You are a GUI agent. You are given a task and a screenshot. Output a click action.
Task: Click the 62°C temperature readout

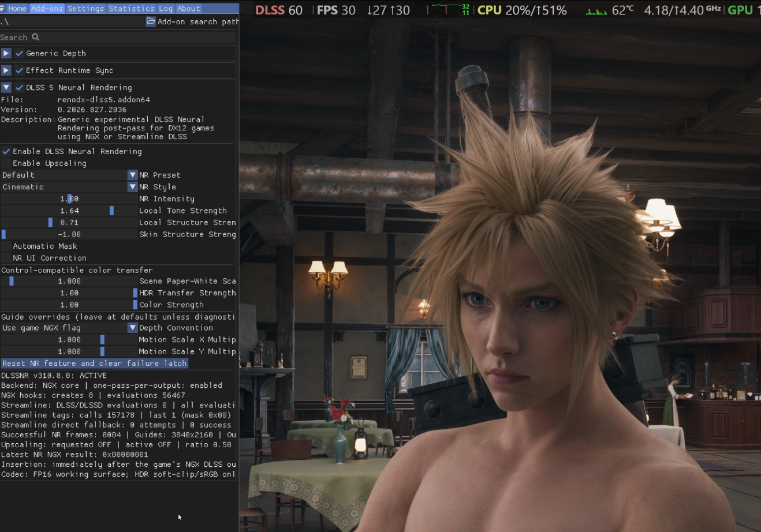click(x=622, y=10)
